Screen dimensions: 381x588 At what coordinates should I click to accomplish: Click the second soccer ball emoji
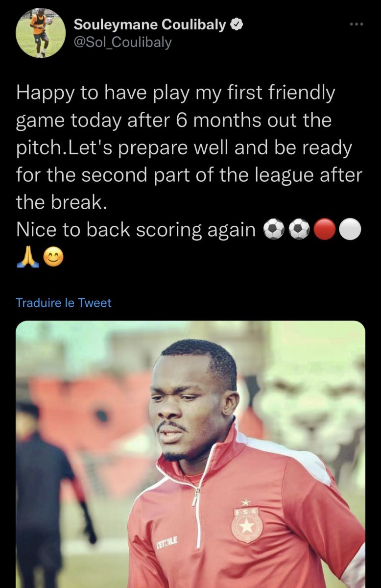click(x=299, y=229)
